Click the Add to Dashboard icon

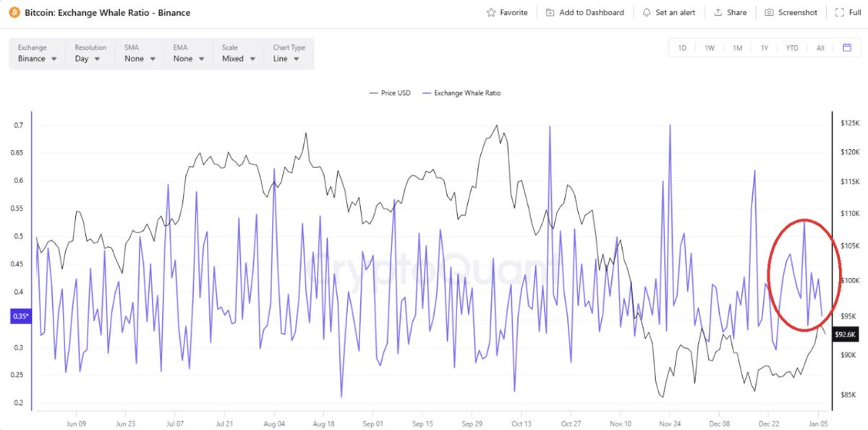[x=550, y=12]
